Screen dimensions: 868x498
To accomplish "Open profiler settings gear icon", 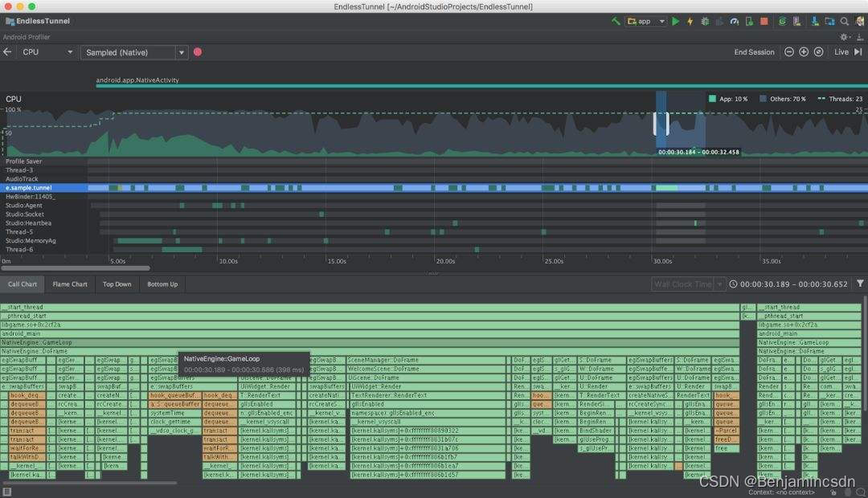I will (844, 37).
